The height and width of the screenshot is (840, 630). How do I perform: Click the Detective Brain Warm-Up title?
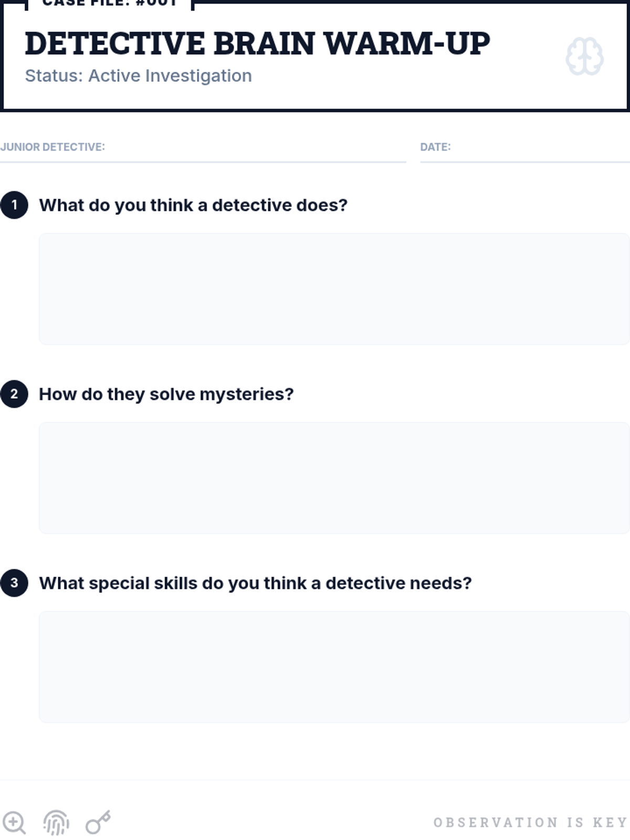click(257, 43)
